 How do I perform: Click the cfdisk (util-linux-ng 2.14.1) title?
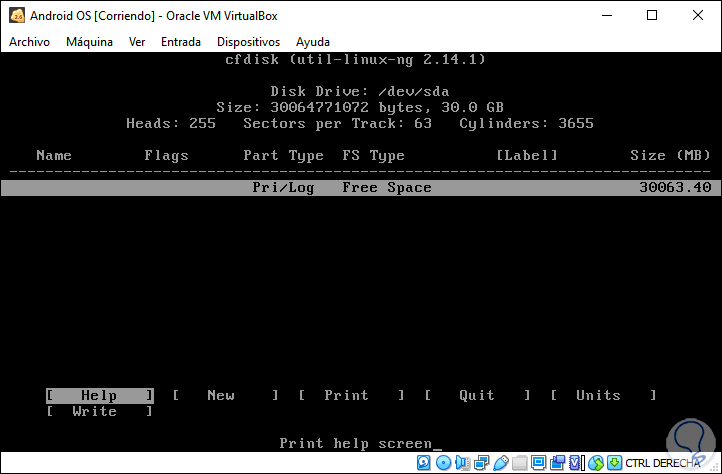(355, 59)
